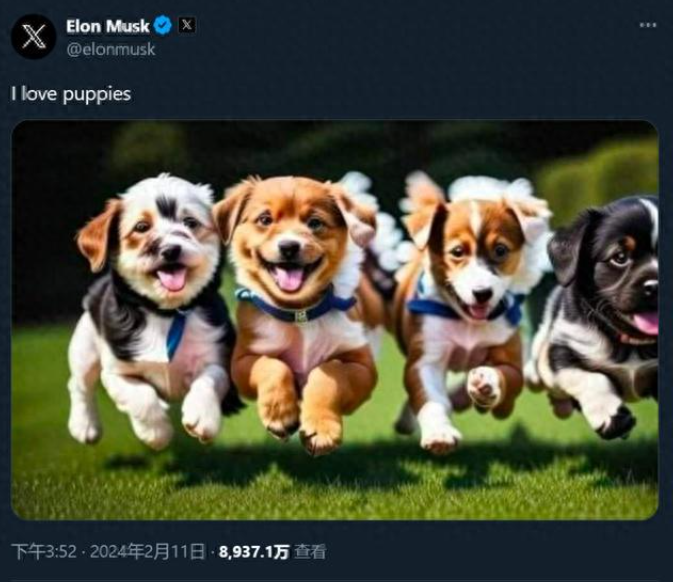Click the X logo profile avatar
673x582 pixels.
coord(33,36)
